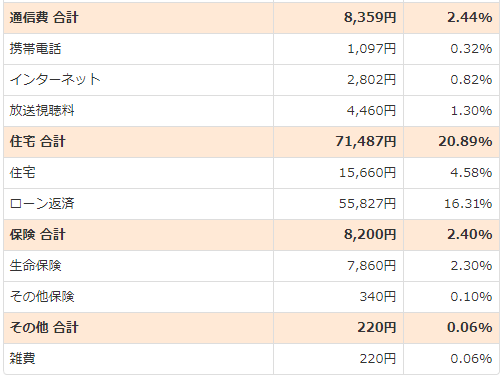Viewport: 502px width, 378px height.
Task: Click the 雑費 row label
Action: pyautogui.click(x=22, y=359)
